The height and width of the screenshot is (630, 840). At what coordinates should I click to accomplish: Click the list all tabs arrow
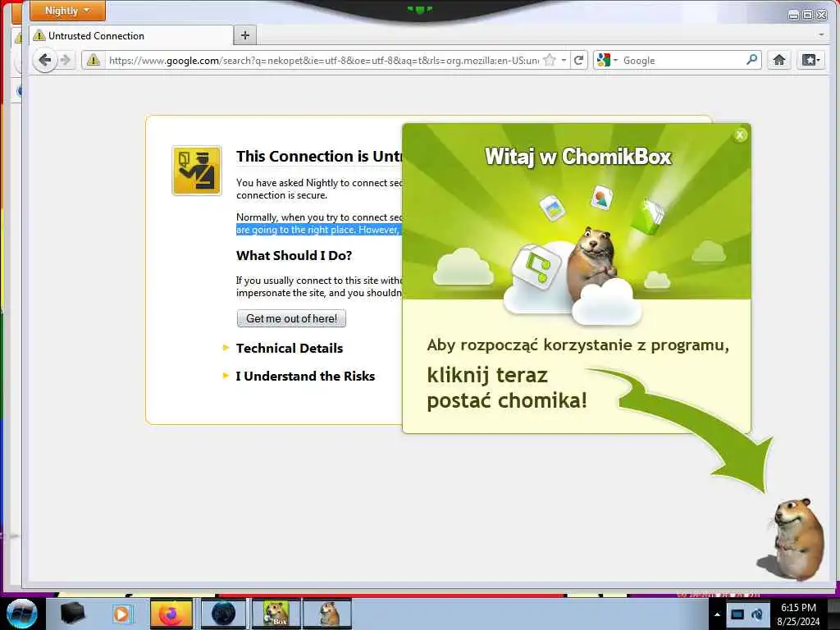(821, 35)
